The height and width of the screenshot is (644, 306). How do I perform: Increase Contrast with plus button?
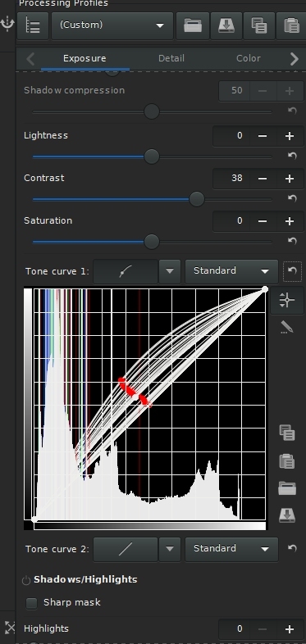(290, 179)
